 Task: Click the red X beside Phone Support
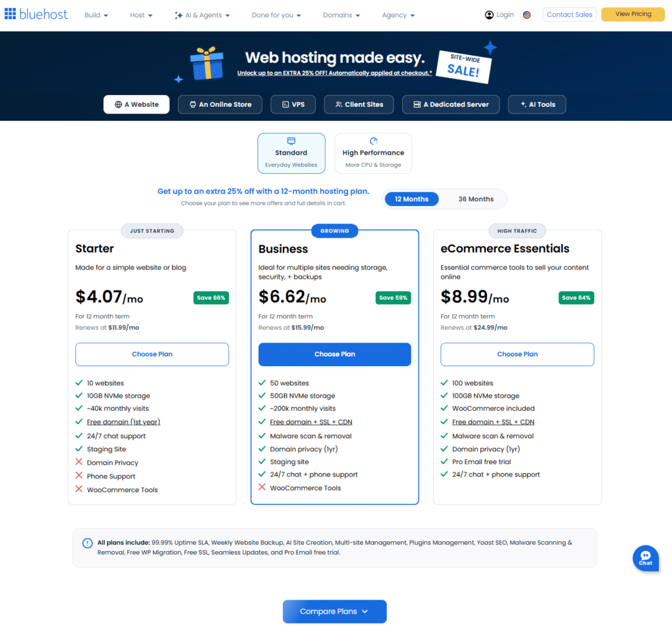[x=79, y=475]
